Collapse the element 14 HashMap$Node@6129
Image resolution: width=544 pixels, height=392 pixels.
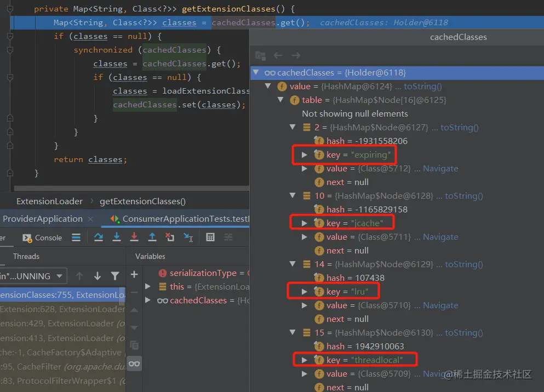tap(293, 264)
